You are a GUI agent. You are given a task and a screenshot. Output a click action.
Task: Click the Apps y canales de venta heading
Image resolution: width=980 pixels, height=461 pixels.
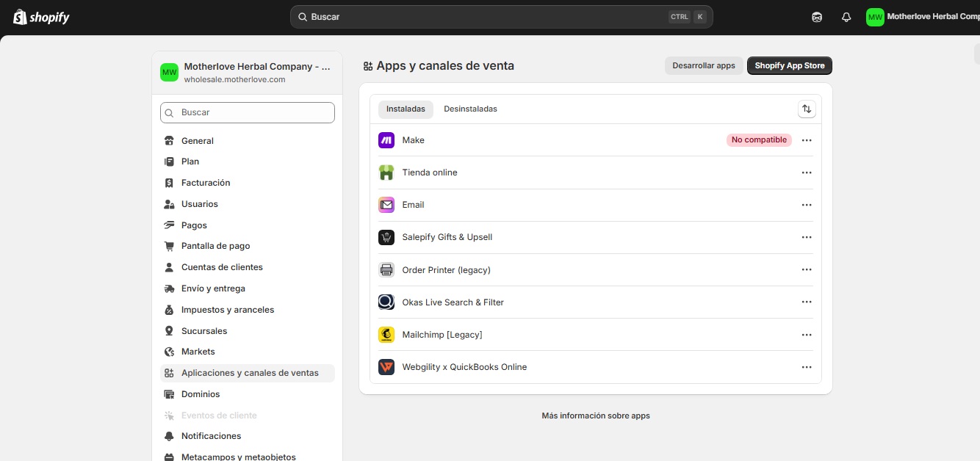pyautogui.click(x=445, y=65)
